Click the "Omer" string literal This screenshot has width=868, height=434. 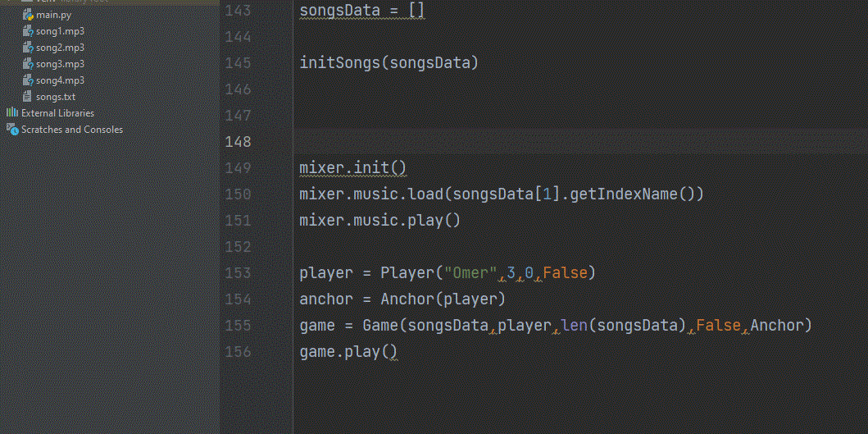coord(470,273)
